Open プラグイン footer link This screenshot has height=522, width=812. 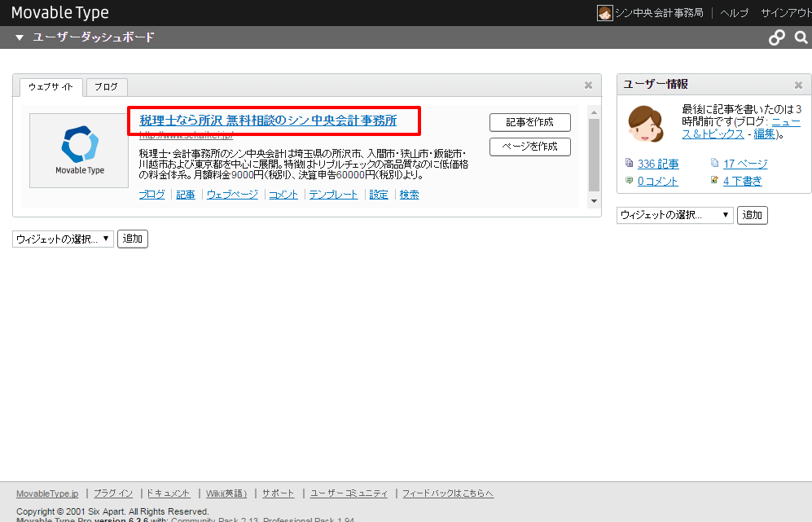point(113,493)
